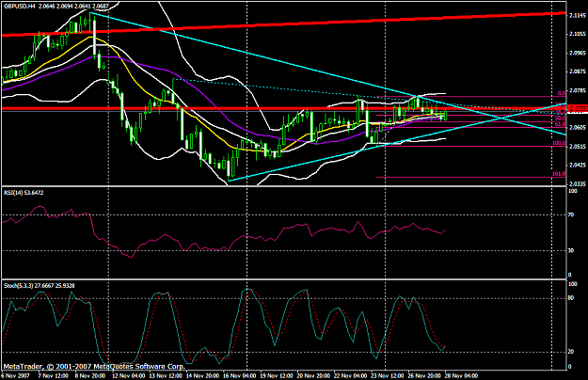The height and width of the screenshot is (380, 588).
Task: Click price level 2.1145 on price axis
Action: [577, 15]
